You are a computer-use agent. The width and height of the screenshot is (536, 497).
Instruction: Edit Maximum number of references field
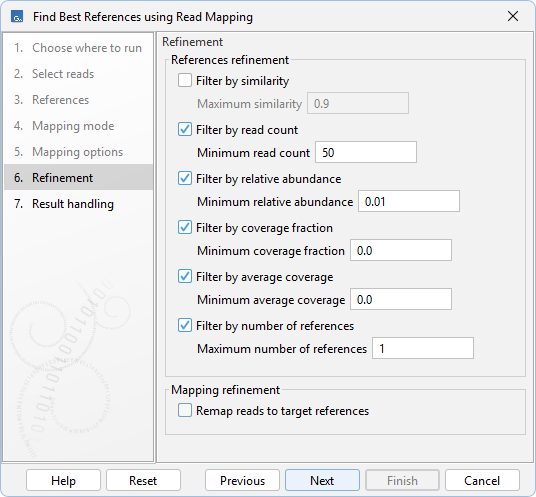pos(423,348)
